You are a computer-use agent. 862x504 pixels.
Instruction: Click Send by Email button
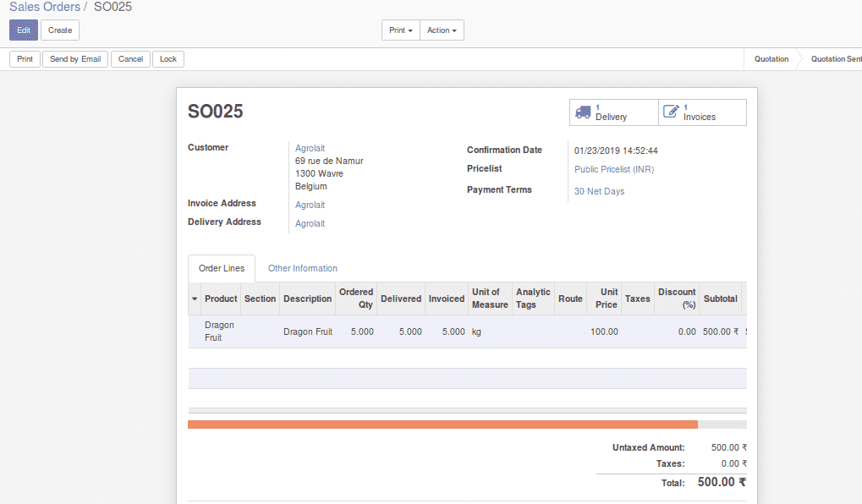pos(75,59)
